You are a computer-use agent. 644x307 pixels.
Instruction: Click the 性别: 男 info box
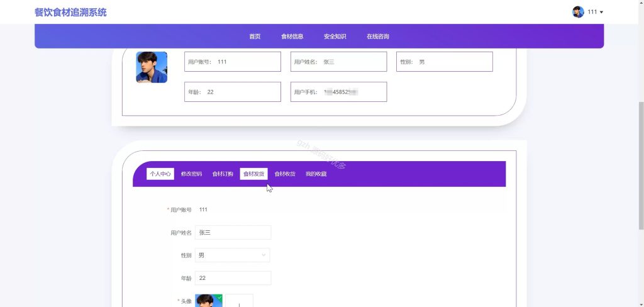(445, 62)
